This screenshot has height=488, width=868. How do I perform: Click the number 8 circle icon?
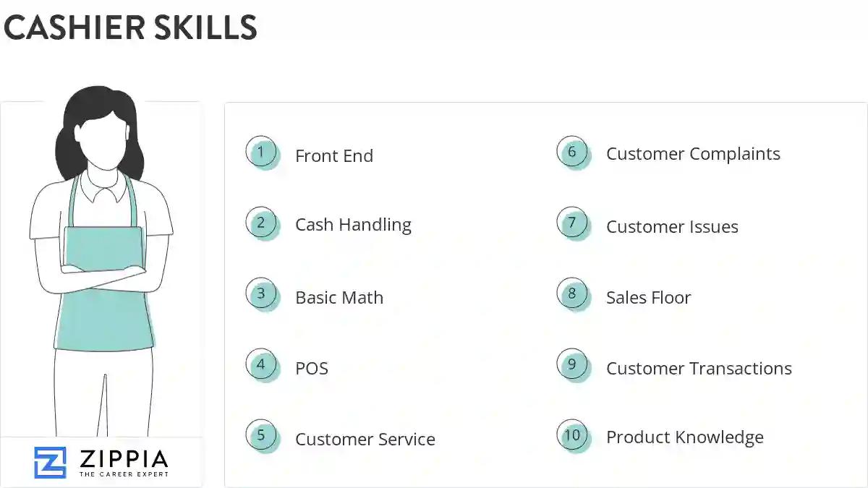click(x=573, y=294)
